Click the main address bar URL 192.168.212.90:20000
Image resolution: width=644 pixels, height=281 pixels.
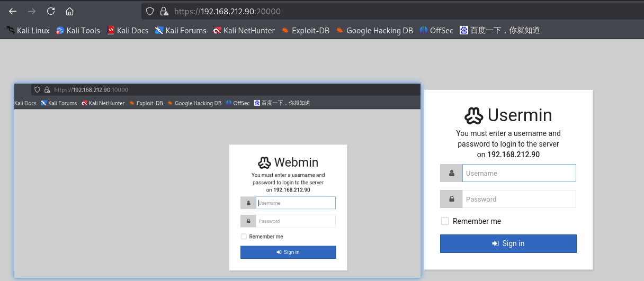pos(228,11)
